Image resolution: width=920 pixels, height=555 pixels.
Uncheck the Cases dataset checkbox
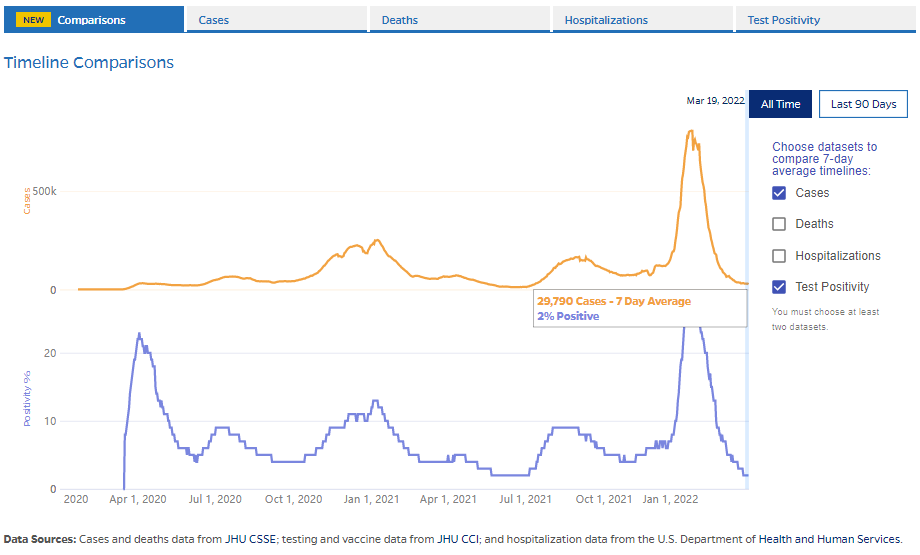point(779,193)
